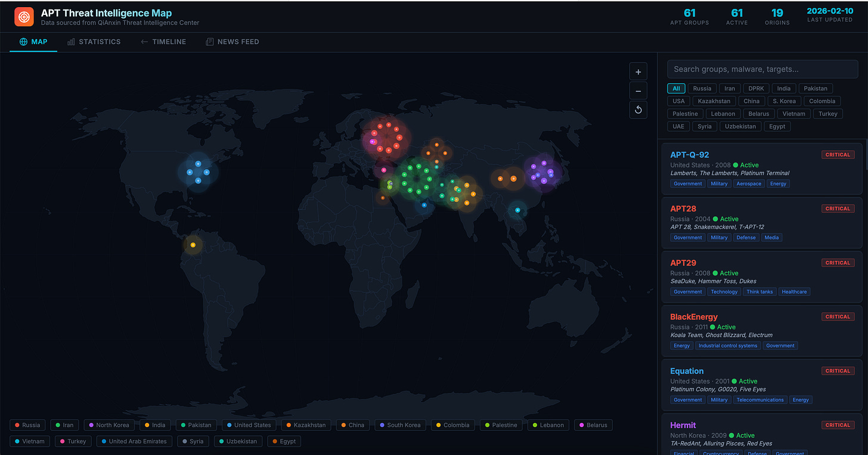Open the APT28 group card title

[x=683, y=209]
